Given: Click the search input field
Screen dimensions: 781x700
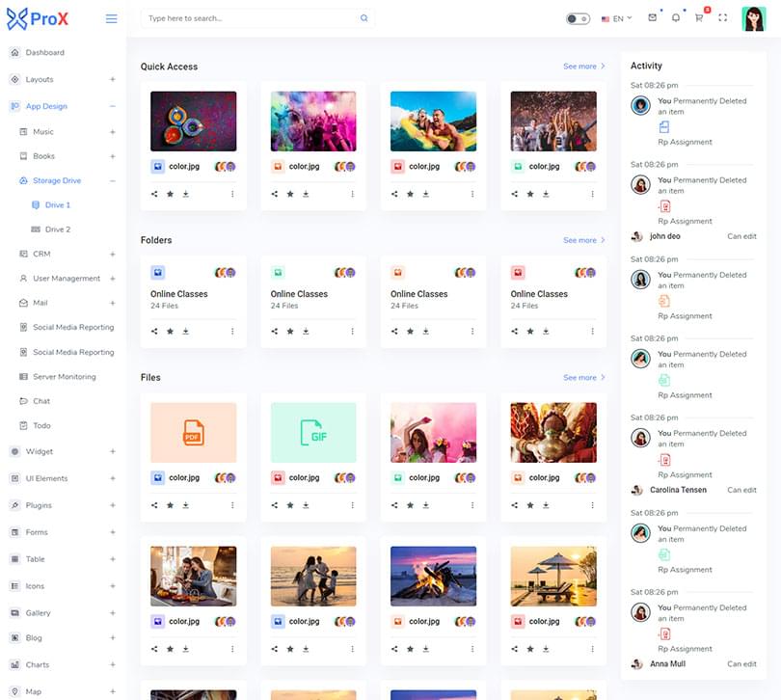Looking at the screenshot, I should point(251,18).
